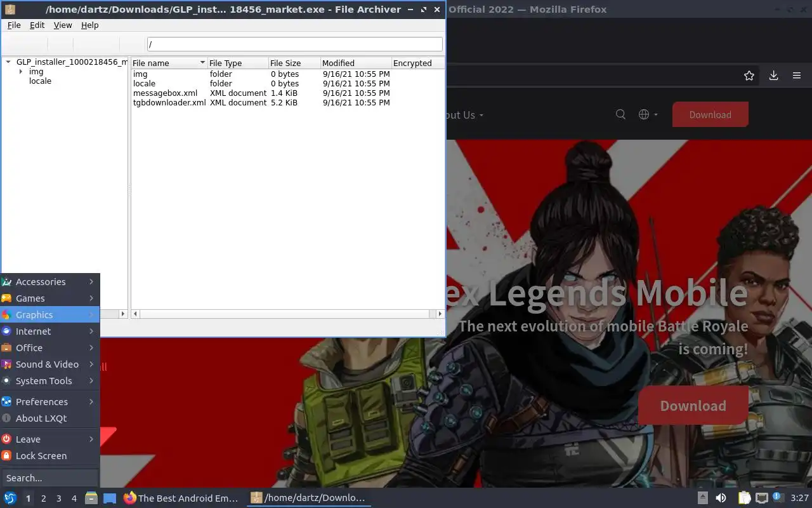Click the show desktop icon in taskbar
The image size is (812, 508).
point(110,498)
